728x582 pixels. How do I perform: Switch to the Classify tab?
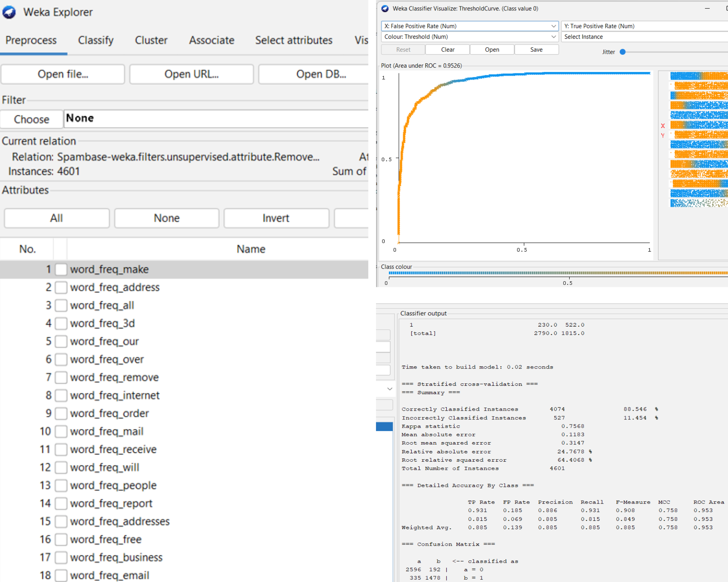[x=96, y=40]
